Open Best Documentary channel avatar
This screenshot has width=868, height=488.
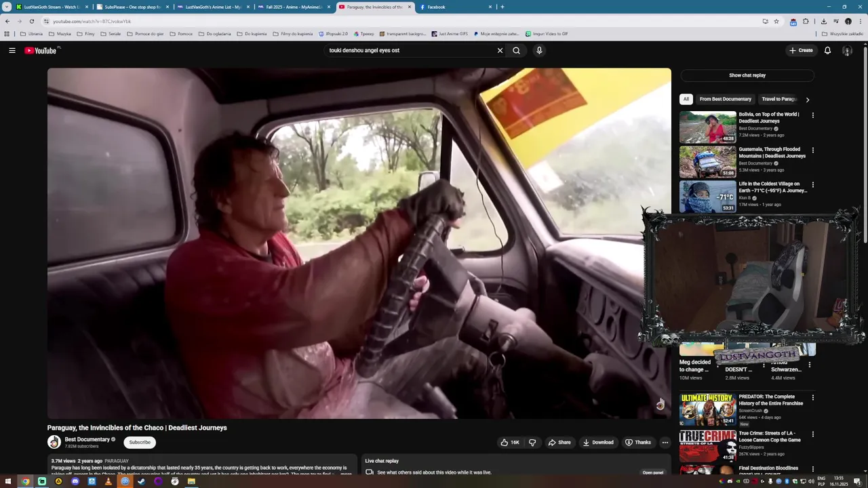(54, 442)
